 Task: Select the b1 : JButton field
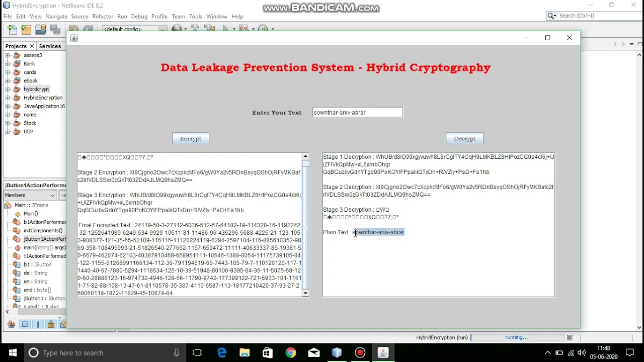[37, 264]
